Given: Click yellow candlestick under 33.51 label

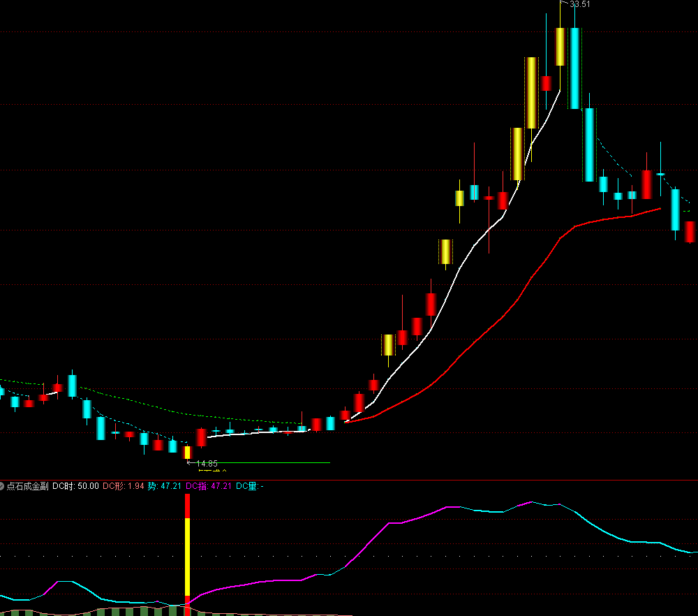Looking at the screenshot, I should pyautogui.click(x=560, y=46).
